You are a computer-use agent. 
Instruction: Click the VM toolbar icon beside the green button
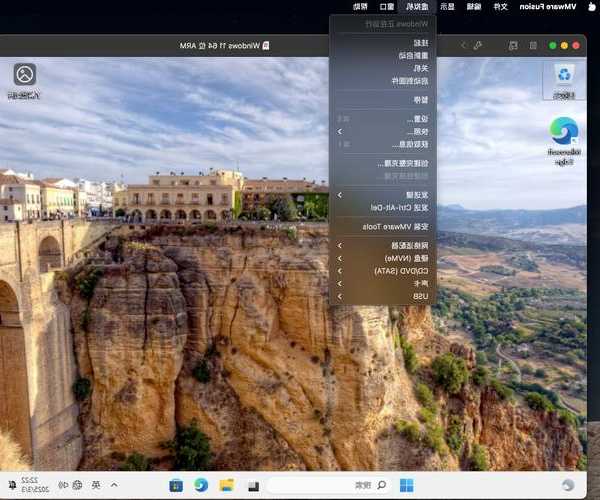coord(533,46)
